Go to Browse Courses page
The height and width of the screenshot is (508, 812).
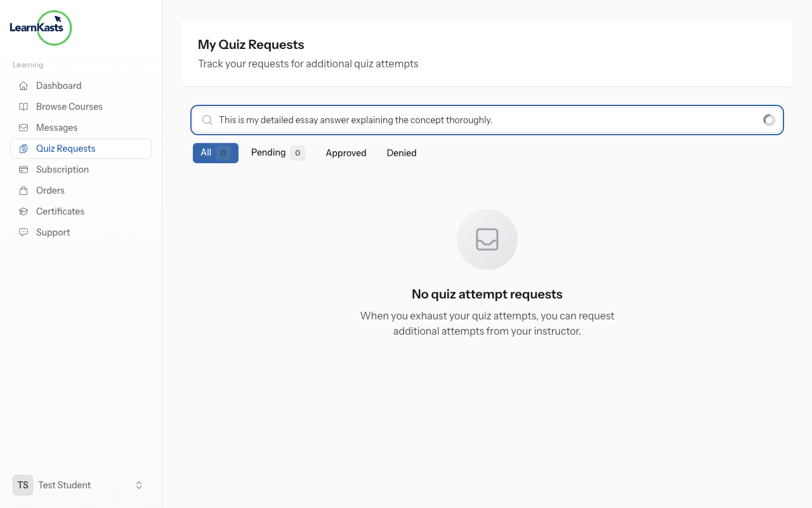pyautogui.click(x=69, y=107)
